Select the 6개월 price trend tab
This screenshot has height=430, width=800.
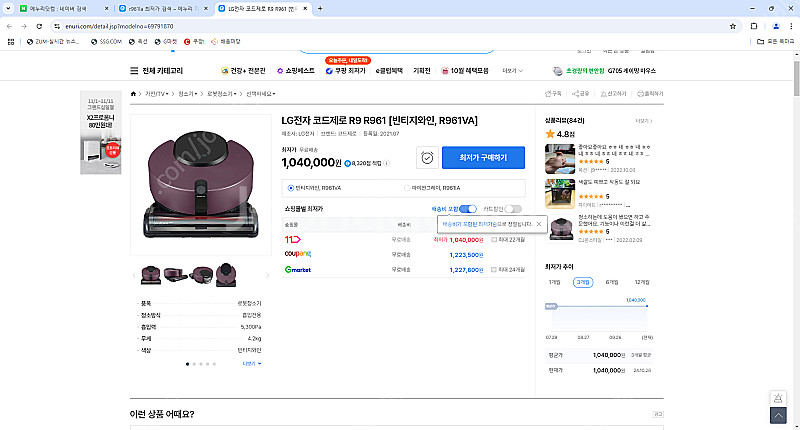point(612,282)
